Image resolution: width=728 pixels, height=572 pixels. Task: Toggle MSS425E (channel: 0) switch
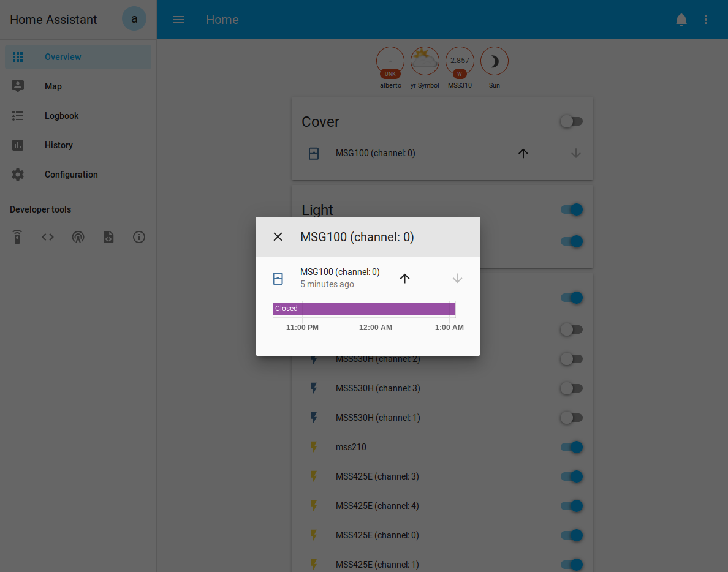572,535
